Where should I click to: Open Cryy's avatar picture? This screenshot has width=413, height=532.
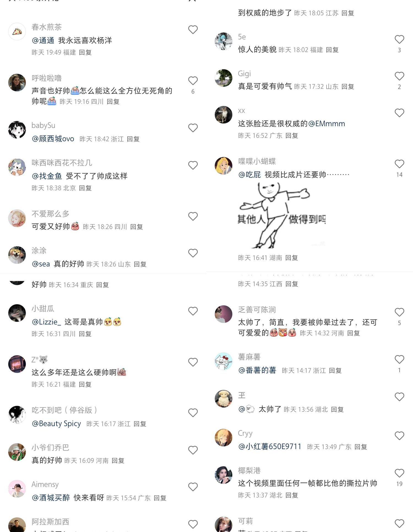(224, 437)
